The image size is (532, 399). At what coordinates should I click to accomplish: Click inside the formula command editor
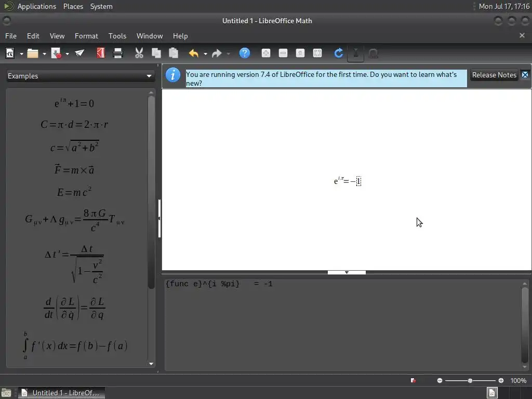click(343, 325)
